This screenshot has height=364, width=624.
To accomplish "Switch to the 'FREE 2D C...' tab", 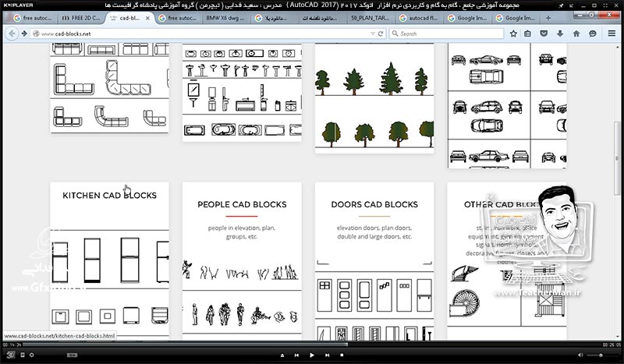I will (x=81, y=18).
